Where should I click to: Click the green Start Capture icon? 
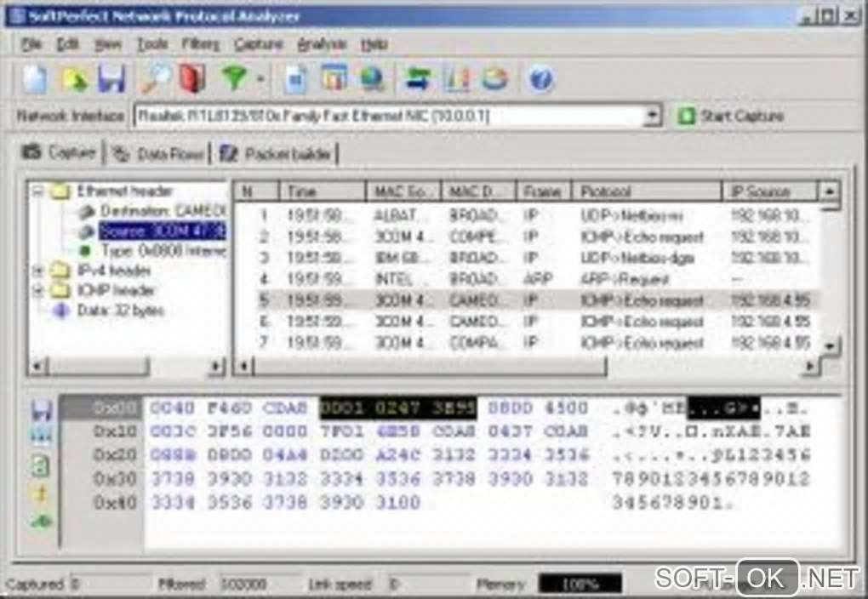point(686,116)
